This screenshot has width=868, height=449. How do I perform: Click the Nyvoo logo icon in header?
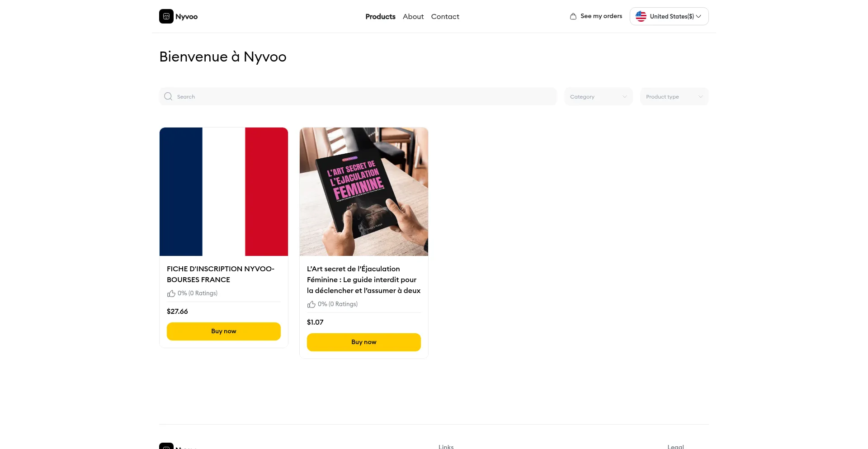(166, 16)
